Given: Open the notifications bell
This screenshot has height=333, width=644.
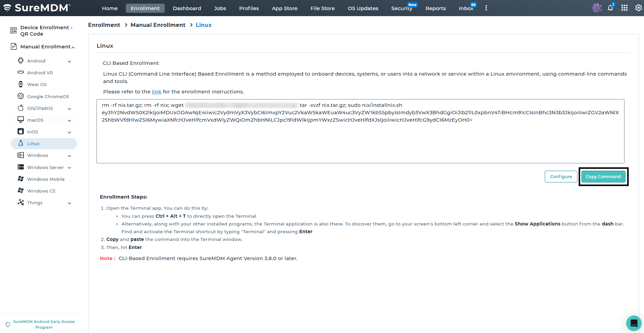Looking at the screenshot, I should tap(610, 8).
